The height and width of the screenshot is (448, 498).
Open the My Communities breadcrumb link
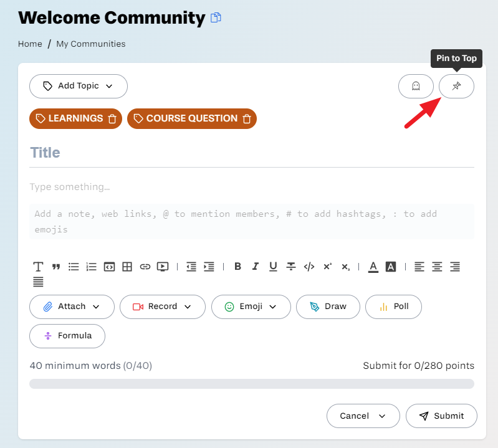[91, 44]
